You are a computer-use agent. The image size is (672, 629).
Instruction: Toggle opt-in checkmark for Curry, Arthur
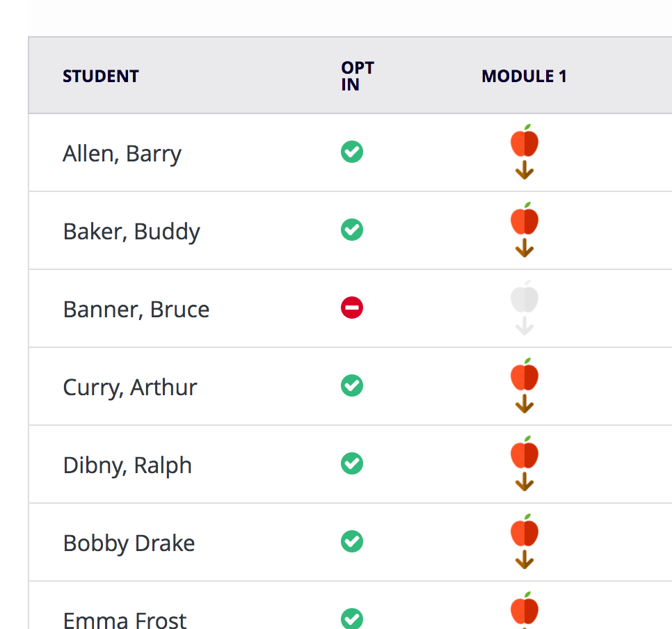tap(352, 385)
